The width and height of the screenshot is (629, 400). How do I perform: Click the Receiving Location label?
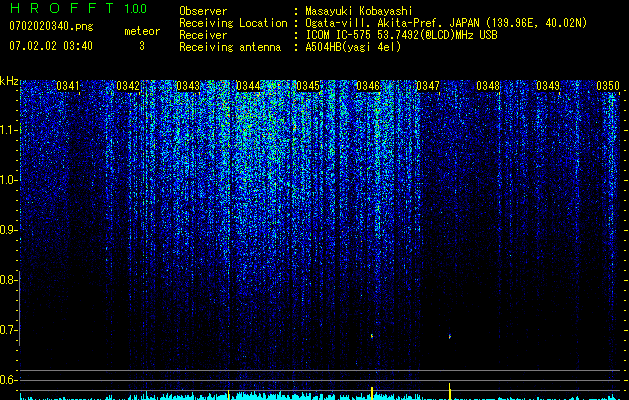coord(233,23)
